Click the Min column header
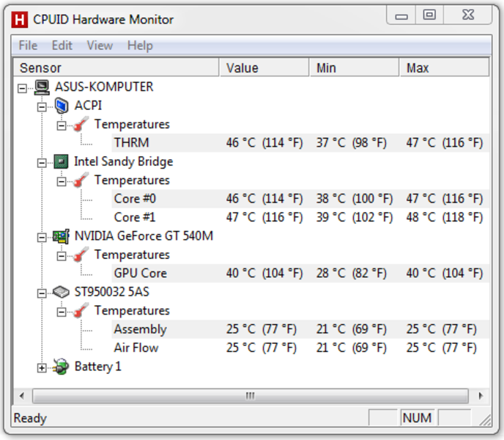 click(355, 67)
